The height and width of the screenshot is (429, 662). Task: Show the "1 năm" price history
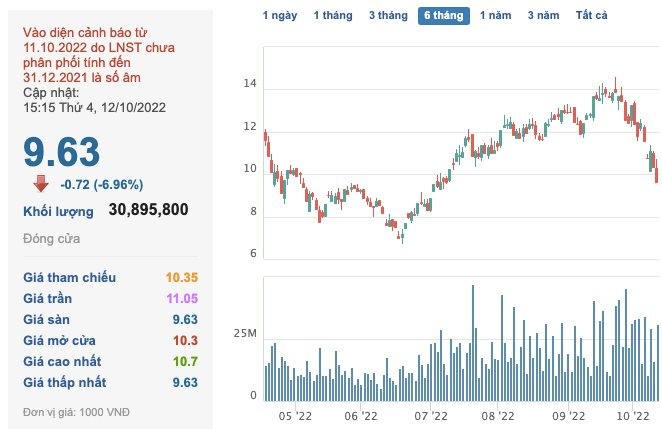496,16
